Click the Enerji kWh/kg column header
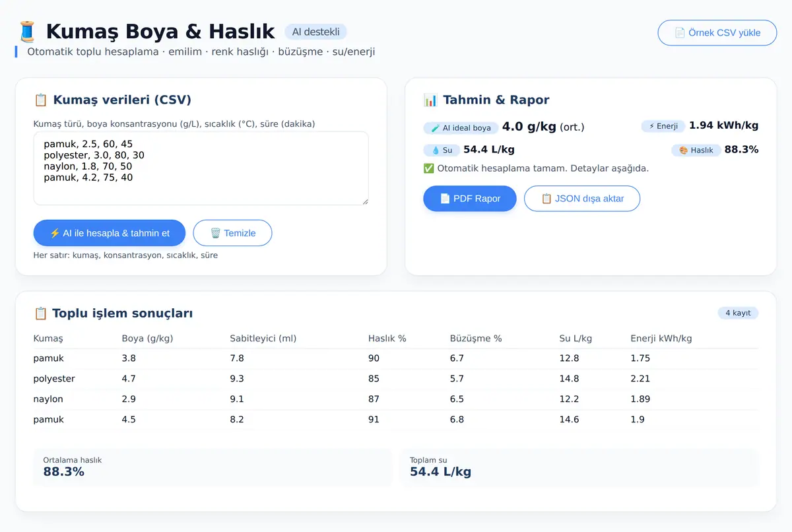Screen dimensions: 792x532 [661, 339]
